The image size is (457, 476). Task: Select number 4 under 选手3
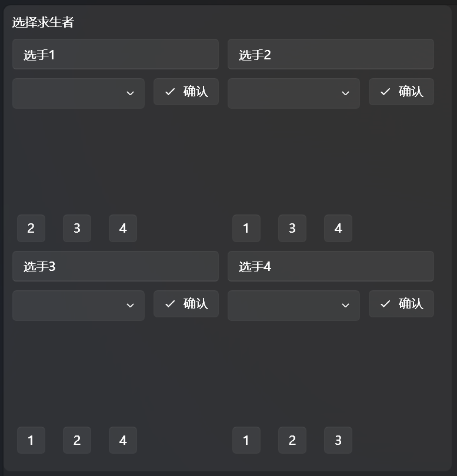[123, 440]
